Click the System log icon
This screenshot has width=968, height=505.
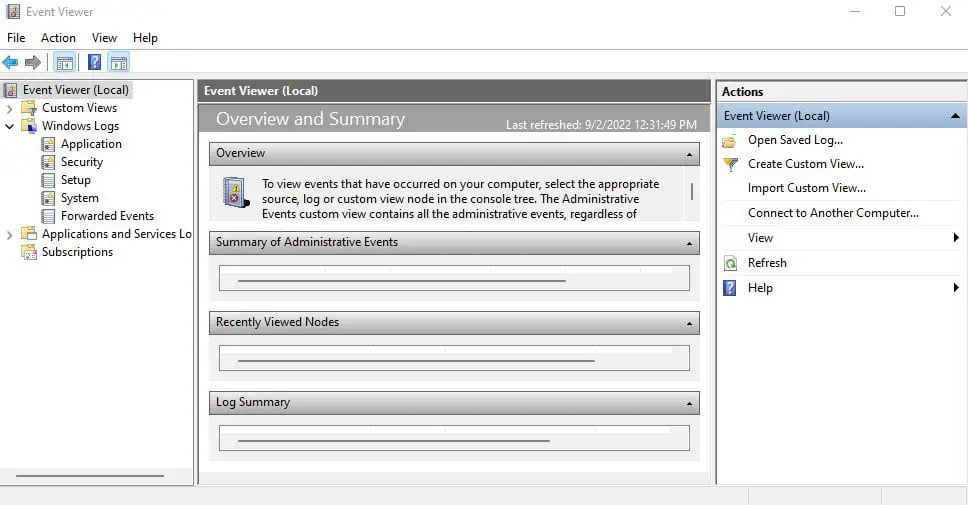coord(48,198)
